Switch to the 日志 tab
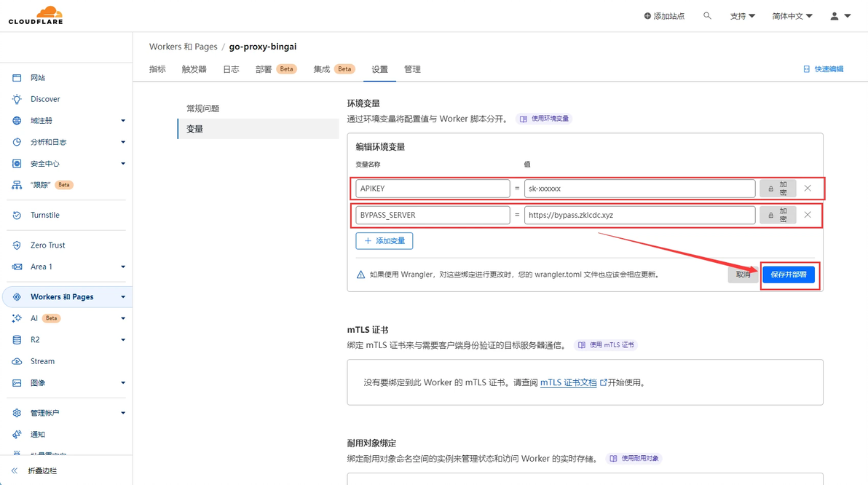 tap(231, 69)
